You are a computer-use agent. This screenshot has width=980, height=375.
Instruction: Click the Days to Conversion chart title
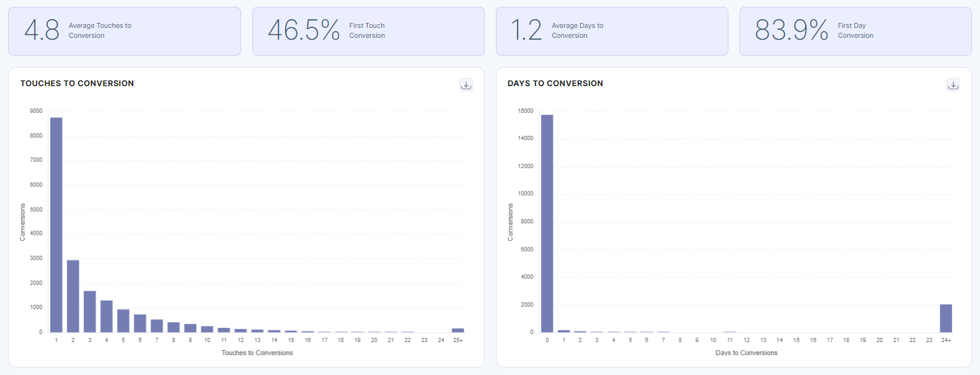coord(555,83)
